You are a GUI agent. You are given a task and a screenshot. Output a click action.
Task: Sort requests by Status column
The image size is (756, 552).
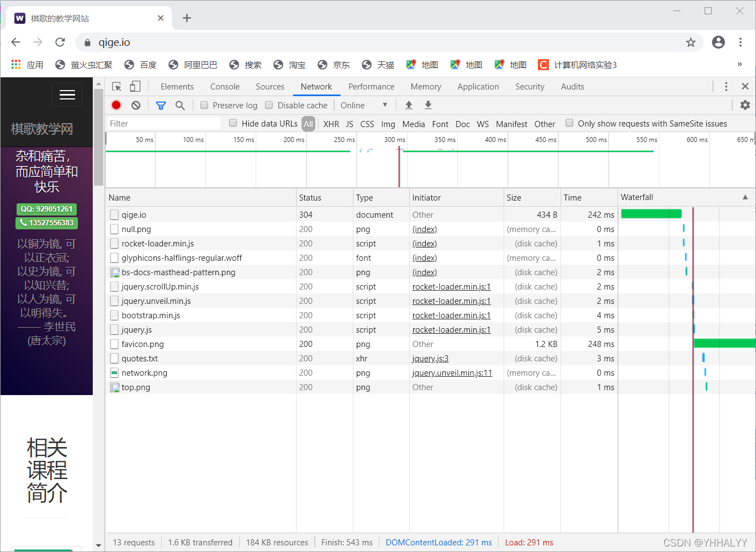point(325,197)
